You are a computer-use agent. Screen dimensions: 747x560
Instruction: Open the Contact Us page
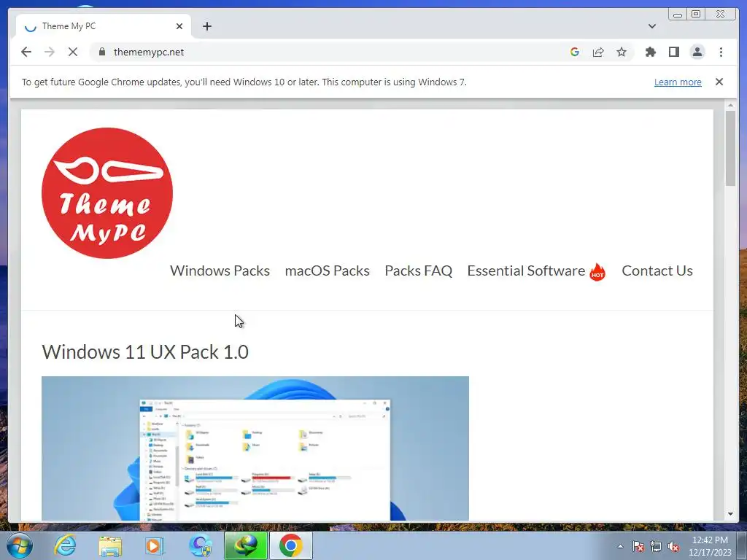[657, 271]
